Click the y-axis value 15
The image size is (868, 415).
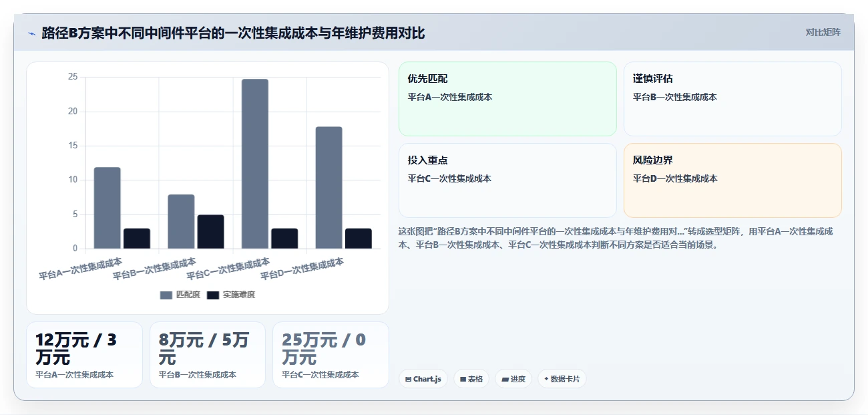click(73, 146)
